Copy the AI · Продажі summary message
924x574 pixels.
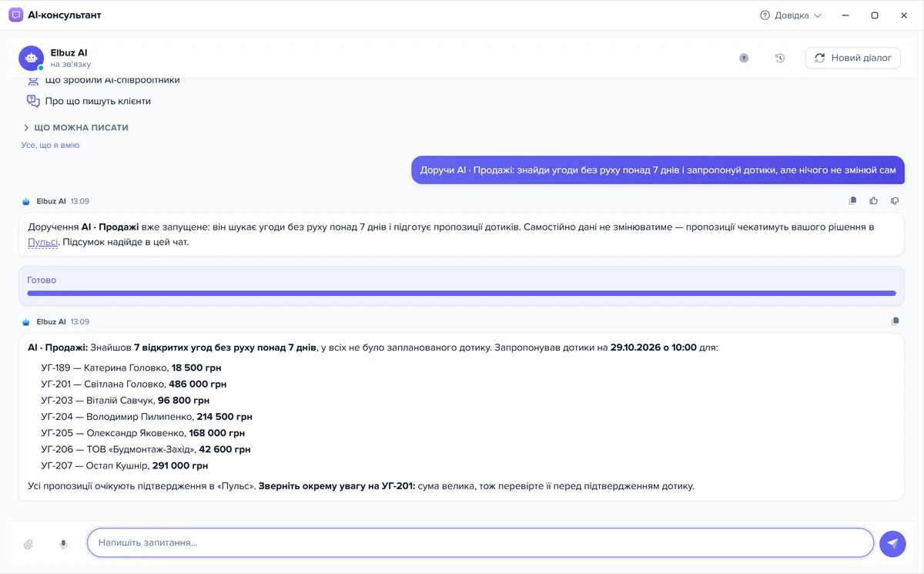coord(895,321)
